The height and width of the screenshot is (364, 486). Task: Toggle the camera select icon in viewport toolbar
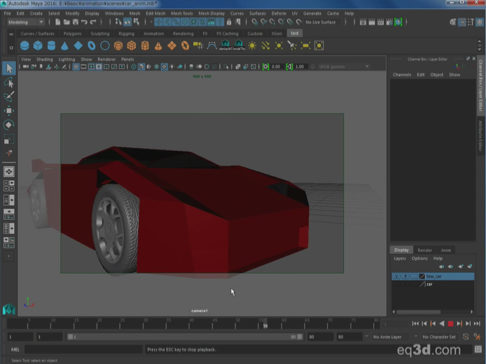[26, 67]
